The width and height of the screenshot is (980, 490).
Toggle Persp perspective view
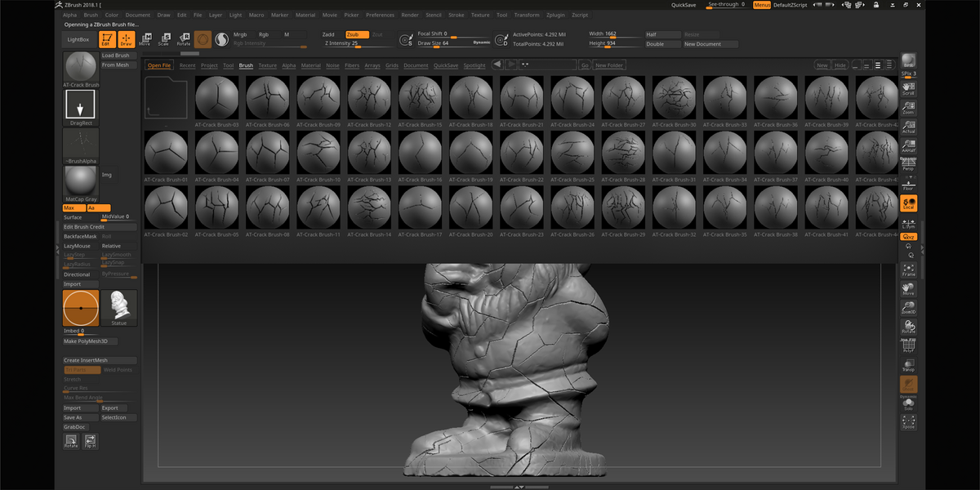[908, 163]
